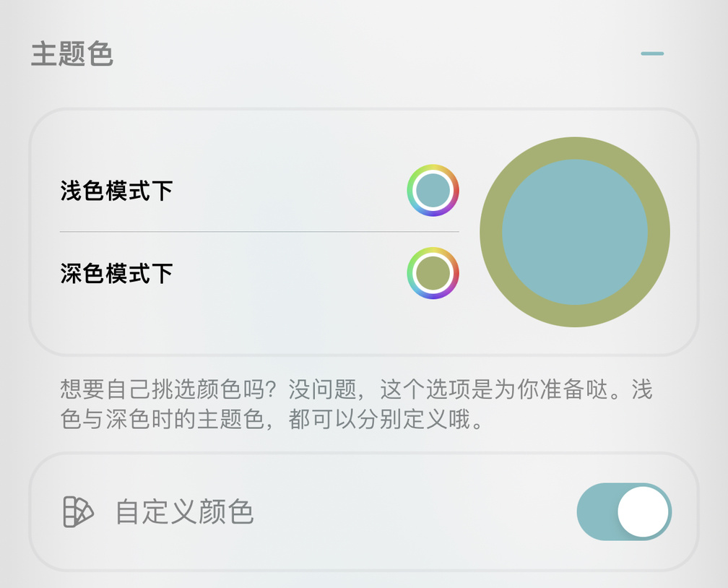Open the 深色模式下 color wheel picker
728x588 pixels.
pos(433,273)
